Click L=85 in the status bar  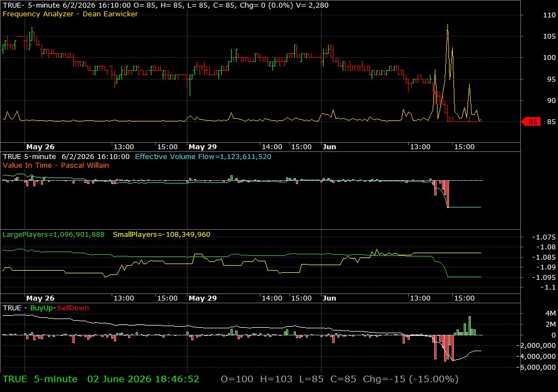tap(311, 379)
